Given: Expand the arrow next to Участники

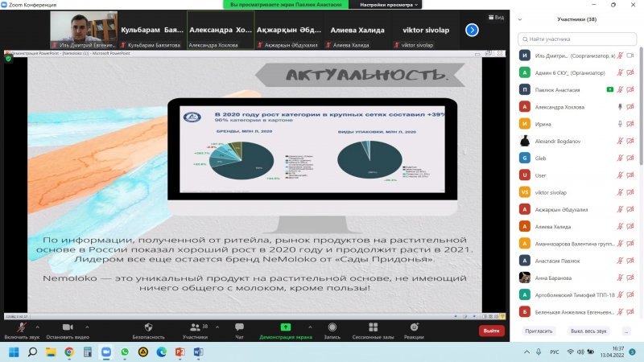Looking at the screenshot, I should tap(217, 327).
